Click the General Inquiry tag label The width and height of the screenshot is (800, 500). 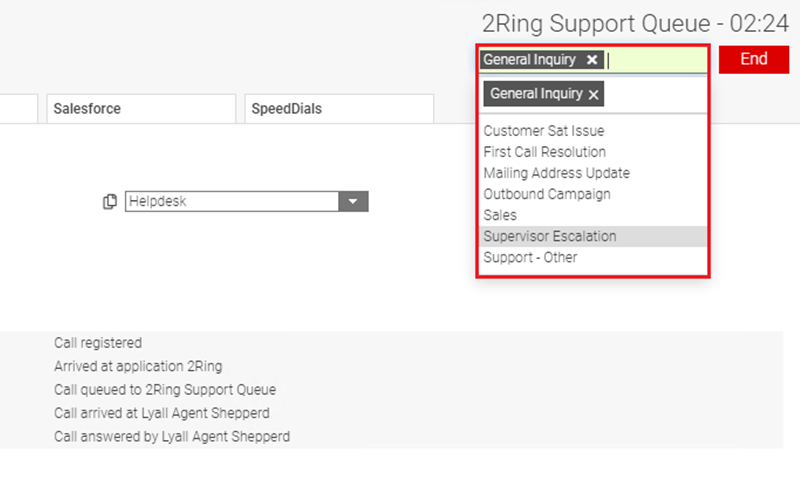click(x=530, y=60)
